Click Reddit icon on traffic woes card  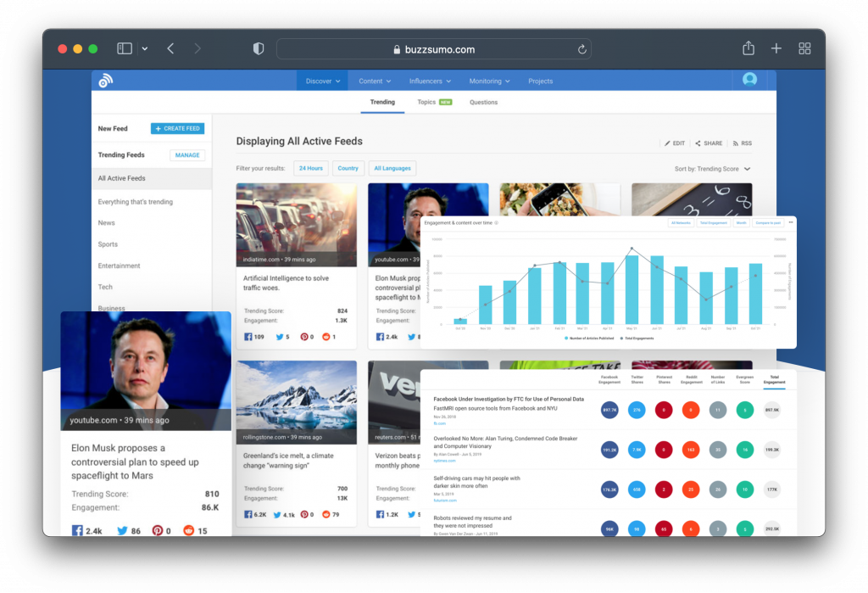tap(326, 337)
